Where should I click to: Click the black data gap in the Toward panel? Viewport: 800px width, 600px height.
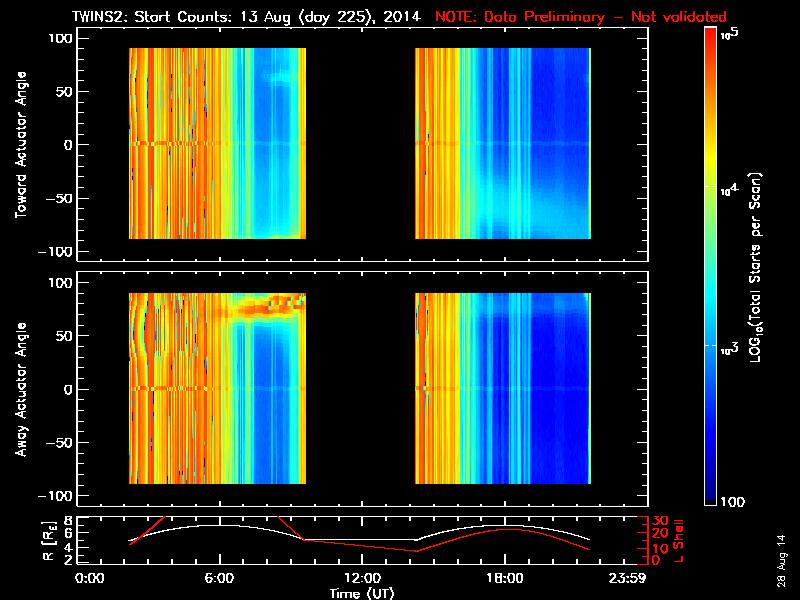pos(360,144)
